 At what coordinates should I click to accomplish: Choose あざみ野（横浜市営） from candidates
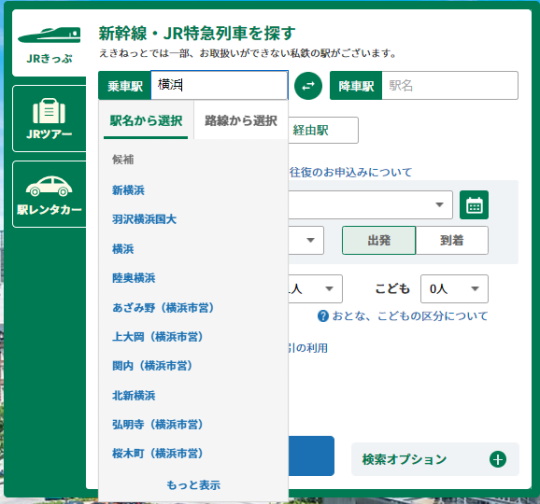pos(163,308)
